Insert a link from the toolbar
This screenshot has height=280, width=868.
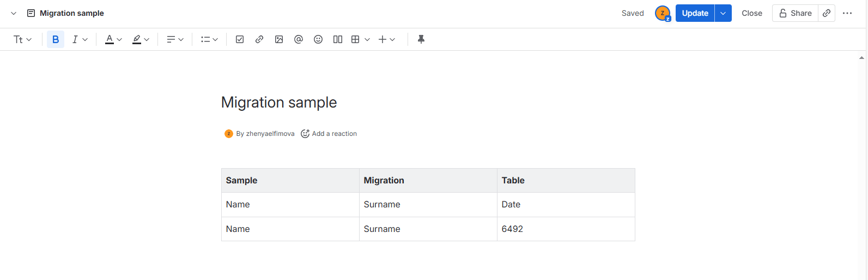[x=259, y=39]
